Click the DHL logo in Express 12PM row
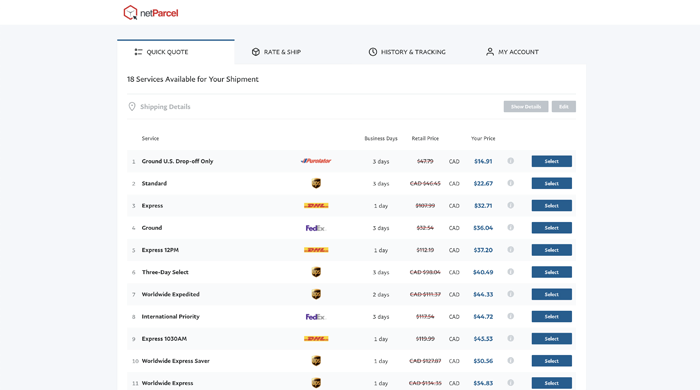Screen dimensions: 700x390 (x=316, y=250)
